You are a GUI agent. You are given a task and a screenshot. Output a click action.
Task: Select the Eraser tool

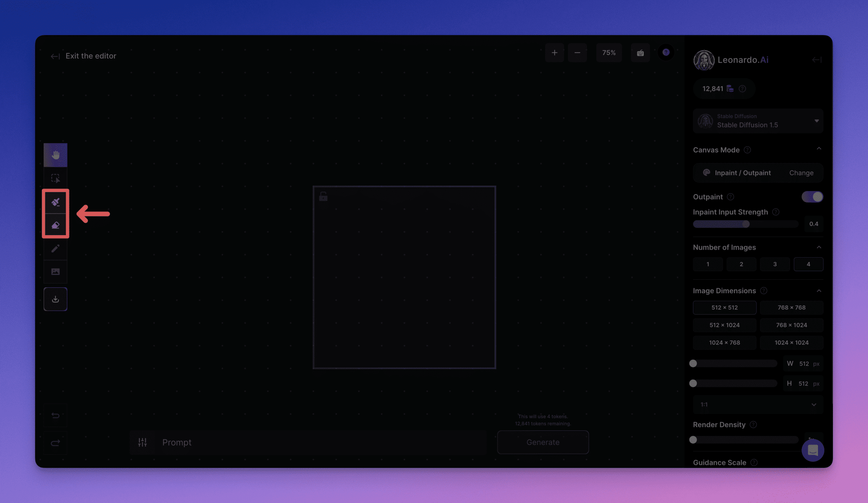click(56, 225)
